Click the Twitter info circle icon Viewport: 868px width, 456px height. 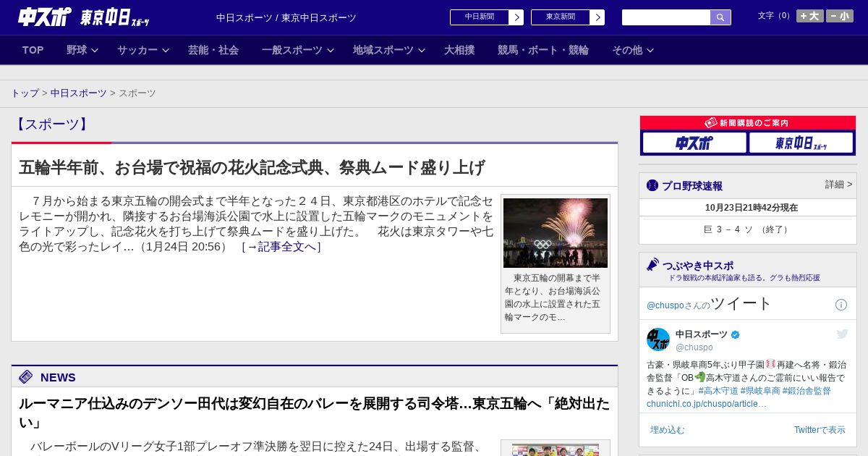(841, 305)
